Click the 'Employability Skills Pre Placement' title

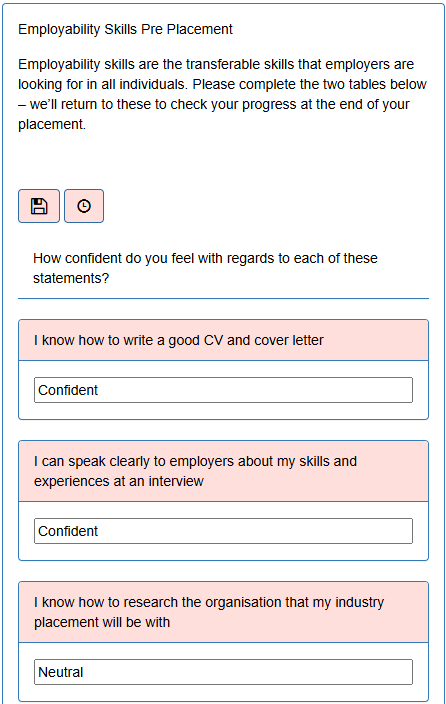pyautogui.click(x=125, y=29)
